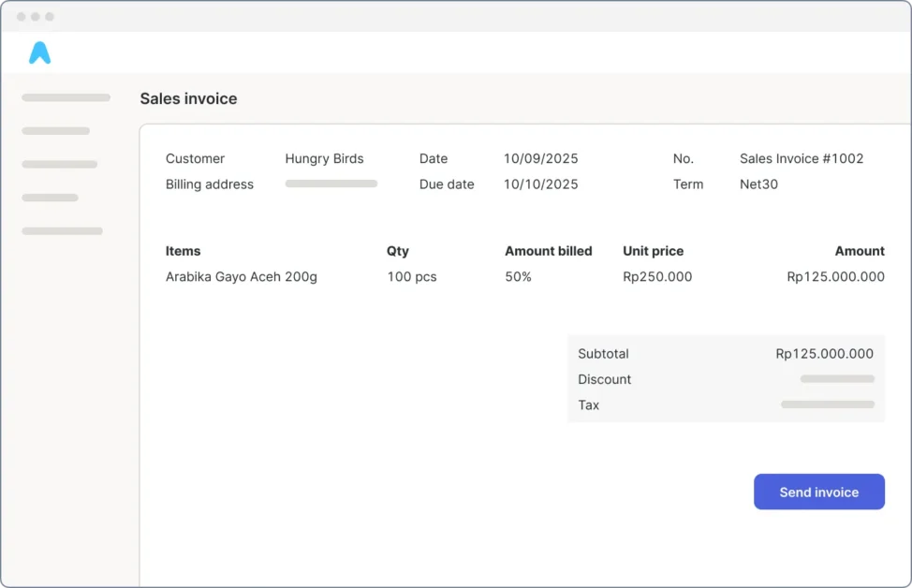
Task: Select the fourth sidebar menu item
Action: click(x=50, y=198)
